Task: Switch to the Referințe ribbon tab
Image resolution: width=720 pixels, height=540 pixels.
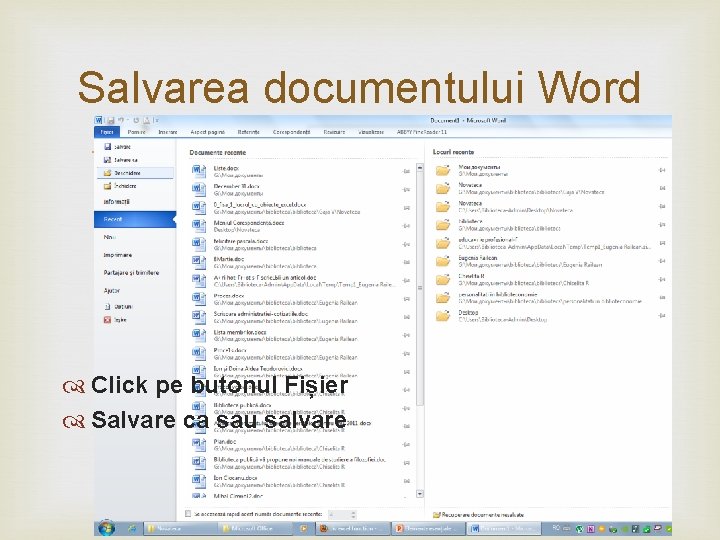Action: (249, 132)
